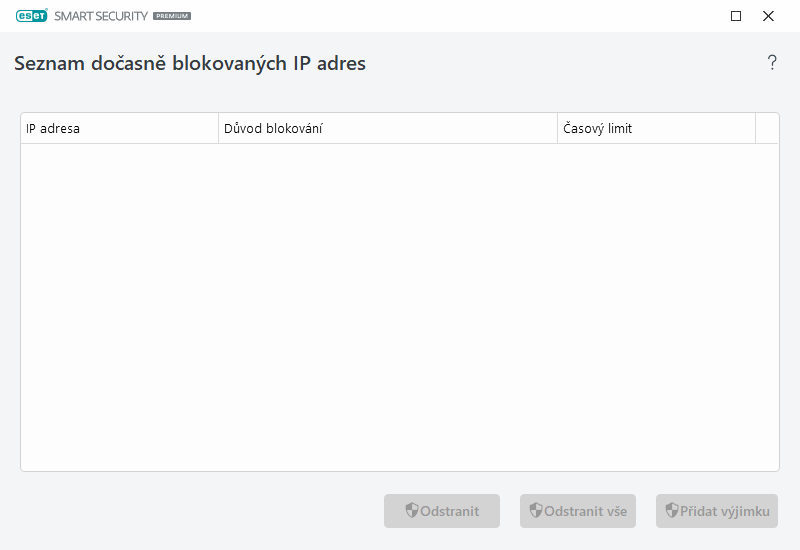Sort by the Časový limit column header
Image resolution: width=800 pixels, height=550 pixels.
pos(656,129)
